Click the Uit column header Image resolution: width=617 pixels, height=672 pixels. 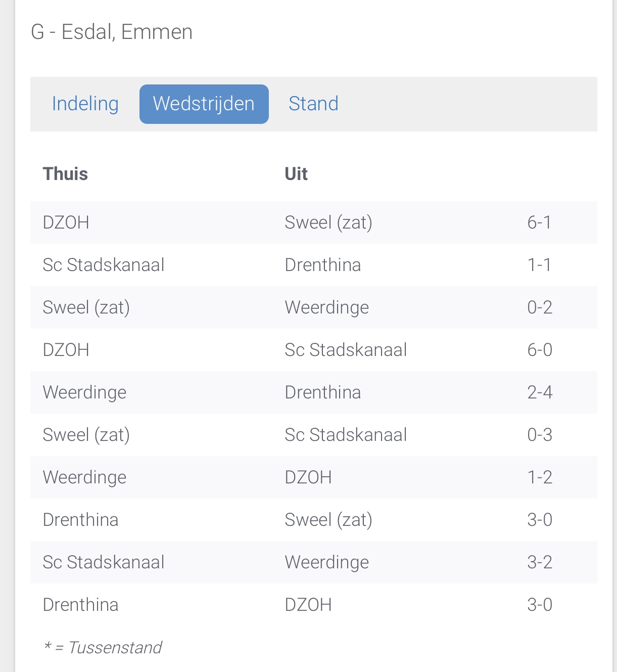(296, 174)
